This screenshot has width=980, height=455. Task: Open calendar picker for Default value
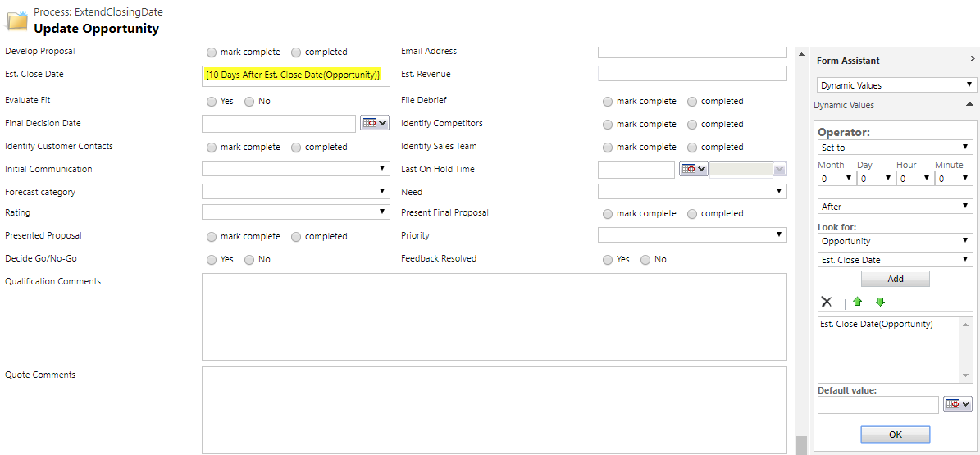point(958,405)
